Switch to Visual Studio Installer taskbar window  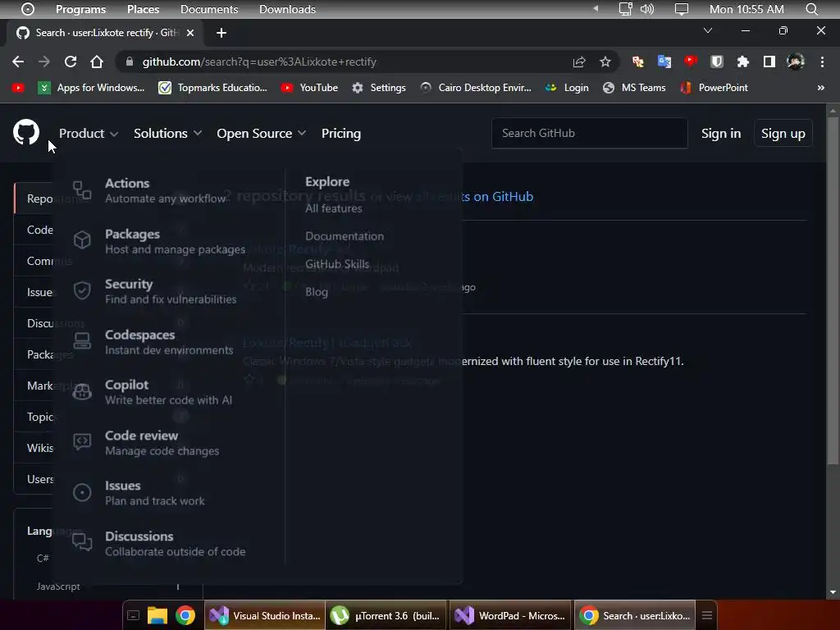(x=265, y=615)
